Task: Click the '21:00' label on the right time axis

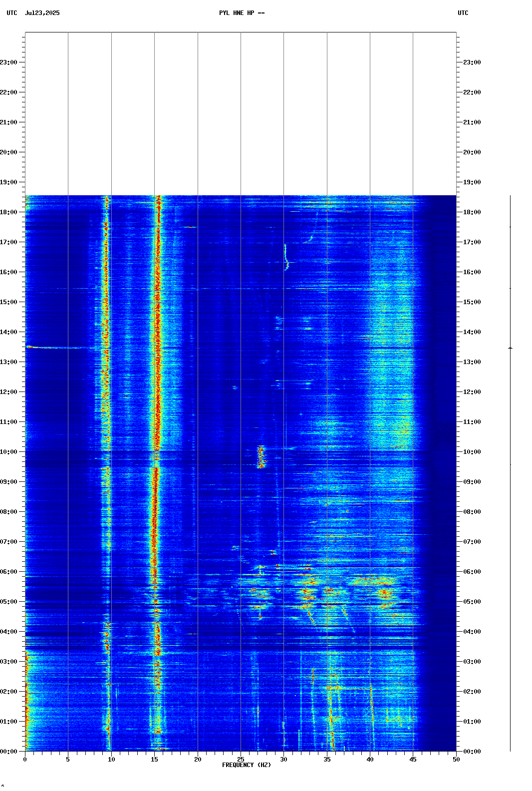Action: click(472, 122)
